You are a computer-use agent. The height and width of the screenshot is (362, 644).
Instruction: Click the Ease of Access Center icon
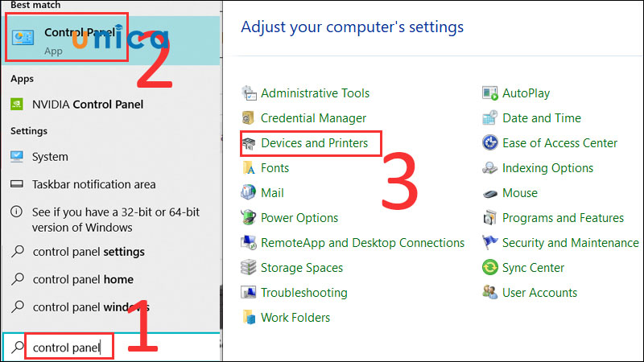[490, 143]
